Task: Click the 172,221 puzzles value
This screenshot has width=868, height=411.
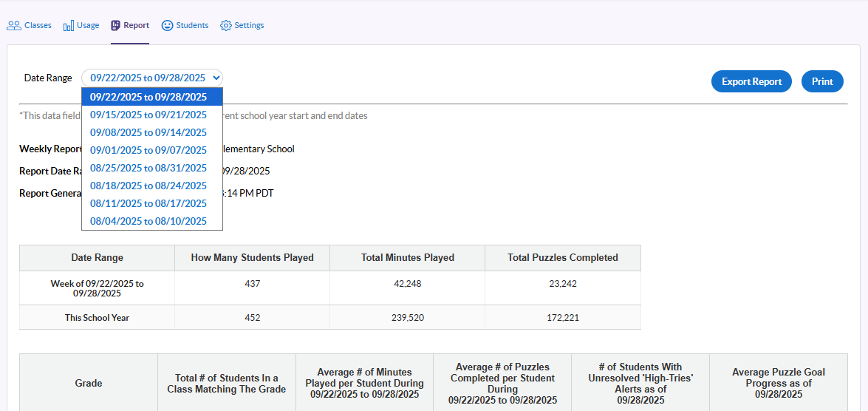Action: point(563,318)
